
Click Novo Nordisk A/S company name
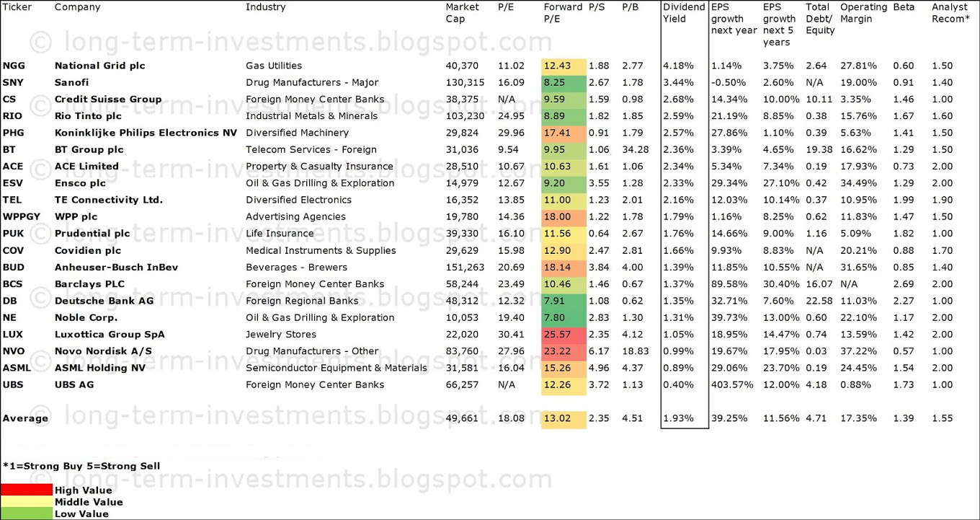[103, 351]
